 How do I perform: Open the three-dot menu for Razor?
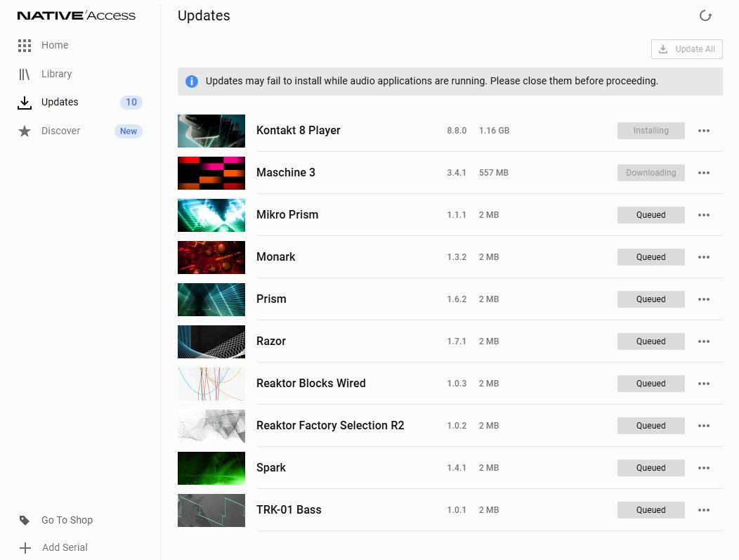[x=704, y=341]
